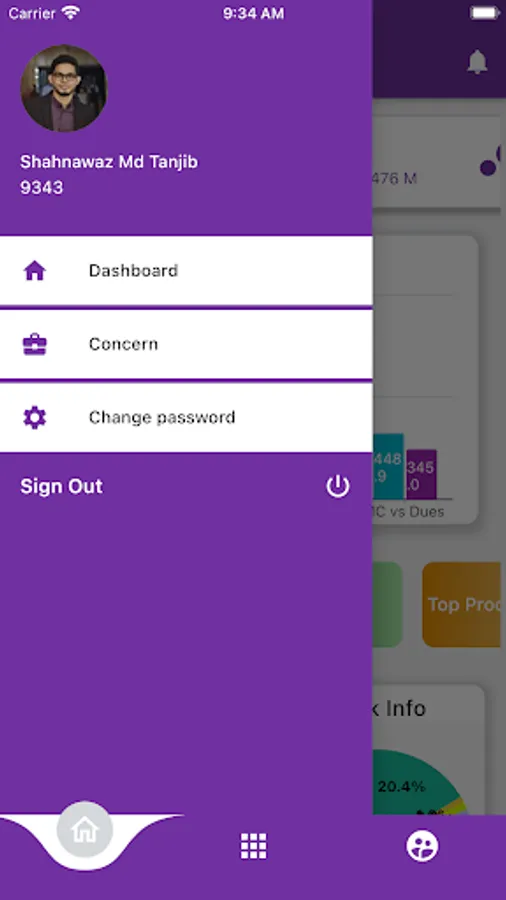Click the Concern briefcase icon
Screen dimensions: 506x900
coord(34,344)
